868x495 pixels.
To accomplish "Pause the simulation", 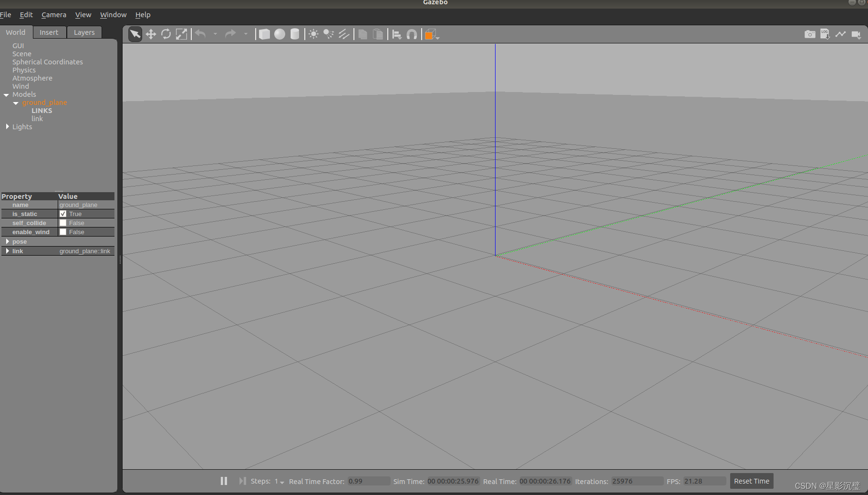I will click(224, 481).
